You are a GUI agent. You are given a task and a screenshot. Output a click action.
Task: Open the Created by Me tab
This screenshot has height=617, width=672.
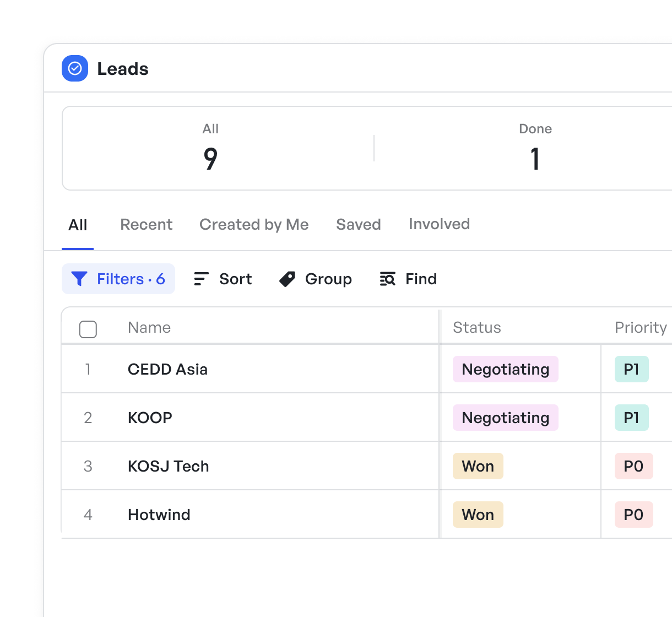[254, 225]
